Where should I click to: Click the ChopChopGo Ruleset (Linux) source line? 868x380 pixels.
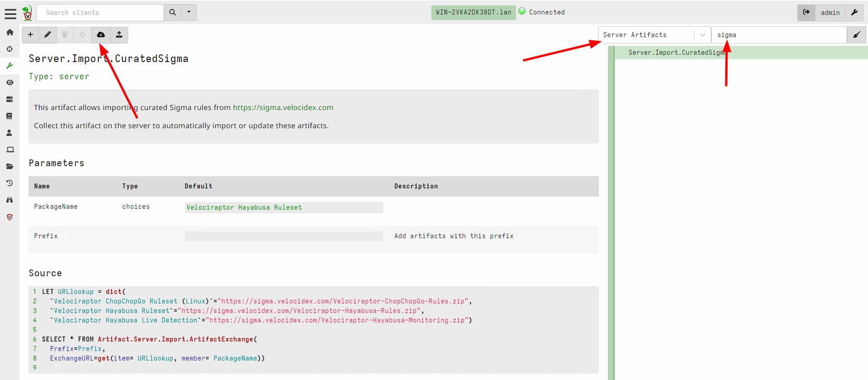tap(261, 301)
